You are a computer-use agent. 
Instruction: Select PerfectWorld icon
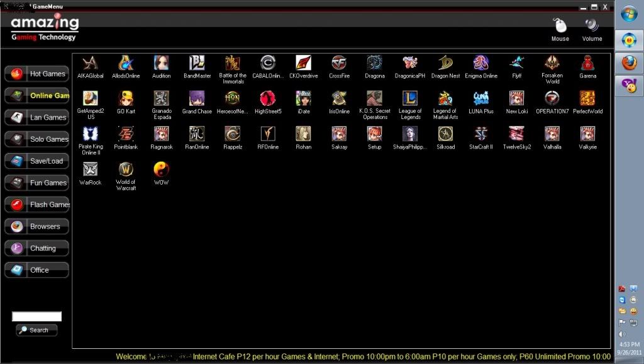tap(588, 99)
